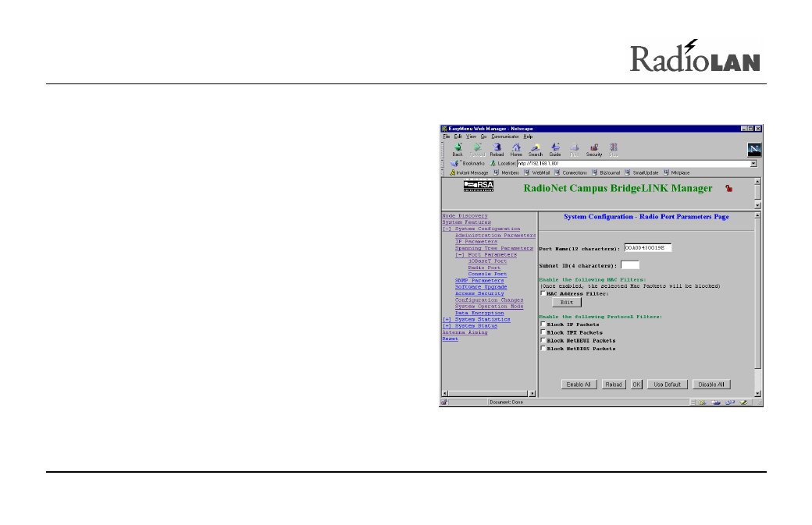Click the page's Reload button
Image resolution: width=812 pixels, height=525 pixels.
click(614, 385)
